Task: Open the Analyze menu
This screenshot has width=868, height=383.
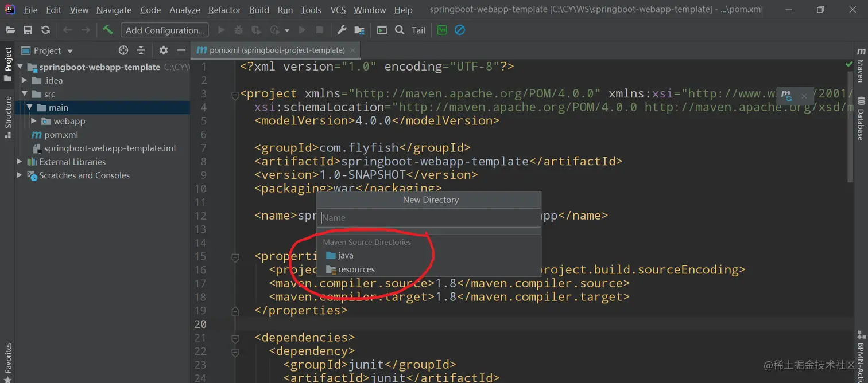Action: [x=185, y=10]
